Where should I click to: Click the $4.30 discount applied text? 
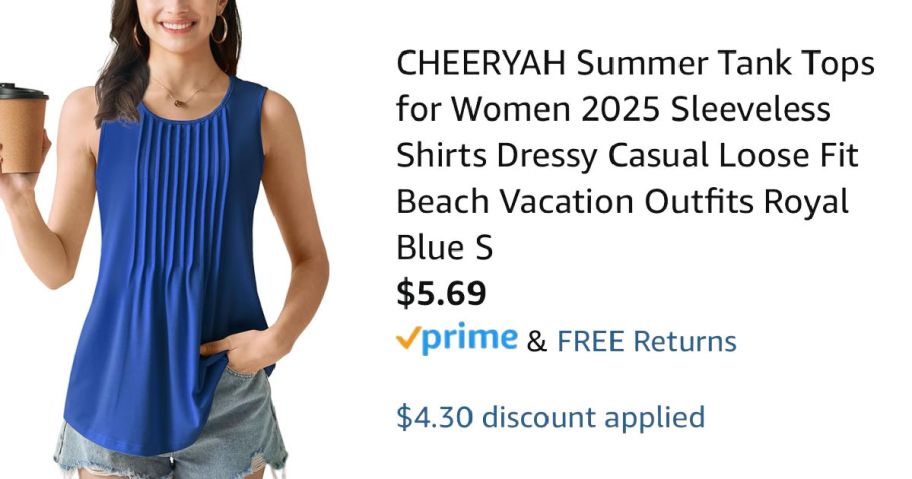551,417
